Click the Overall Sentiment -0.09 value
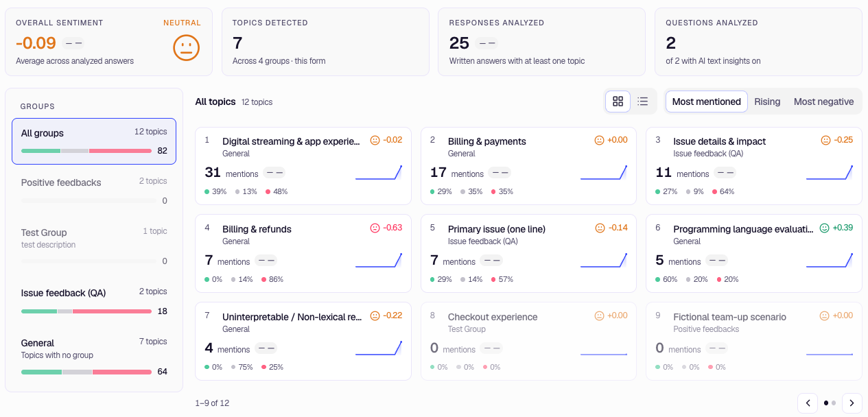Image resolution: width=868 pixels, height=417 pixels. point(36,43)
